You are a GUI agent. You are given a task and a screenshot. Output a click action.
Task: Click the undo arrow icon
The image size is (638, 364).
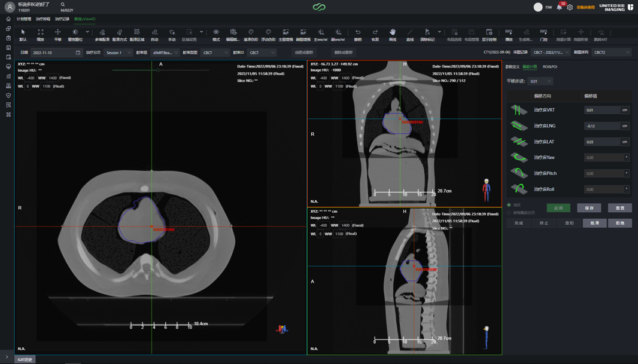point(358,32)
